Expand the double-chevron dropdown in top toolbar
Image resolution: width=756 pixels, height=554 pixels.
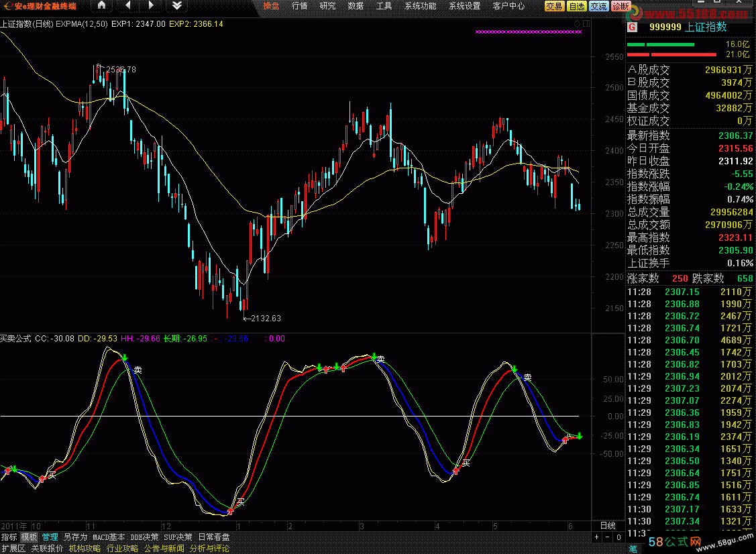click(x=176, y=6)
